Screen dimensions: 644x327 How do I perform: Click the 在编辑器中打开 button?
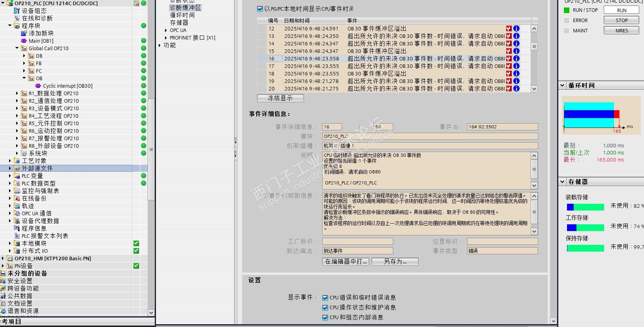coord(345,261)
